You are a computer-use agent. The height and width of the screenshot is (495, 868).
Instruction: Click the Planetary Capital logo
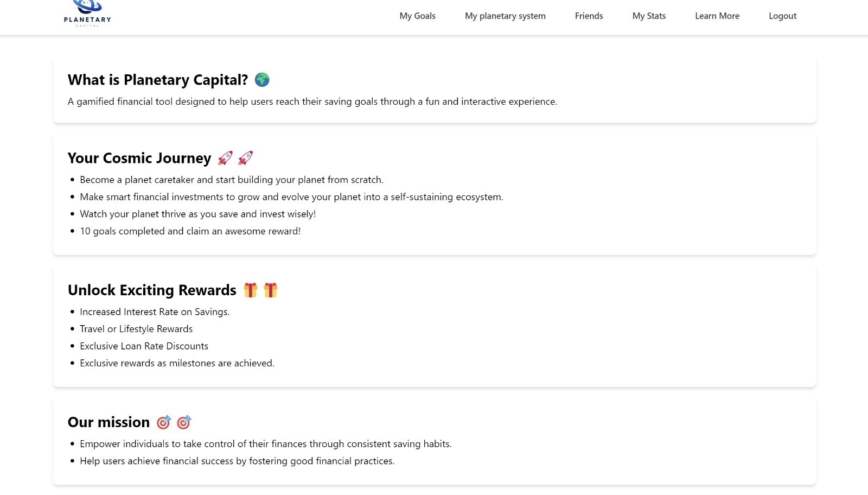pyautogui.click(x=87, y=14)
